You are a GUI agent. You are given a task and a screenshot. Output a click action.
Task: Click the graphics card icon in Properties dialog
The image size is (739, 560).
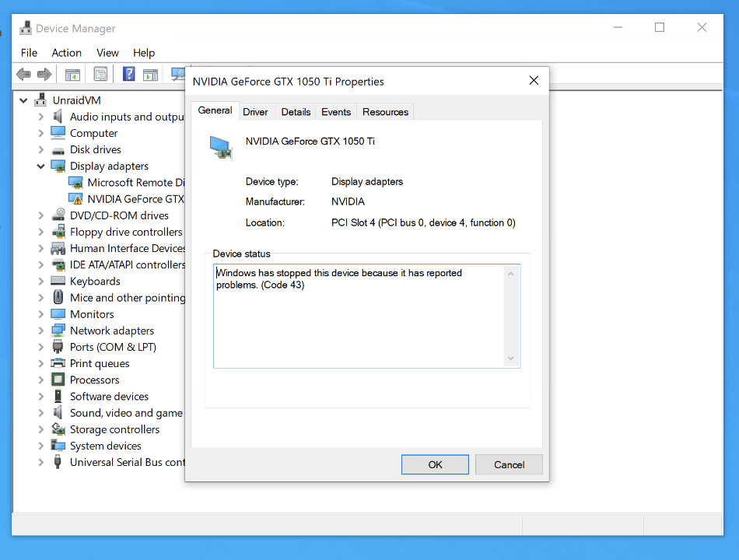pos(221,148)
